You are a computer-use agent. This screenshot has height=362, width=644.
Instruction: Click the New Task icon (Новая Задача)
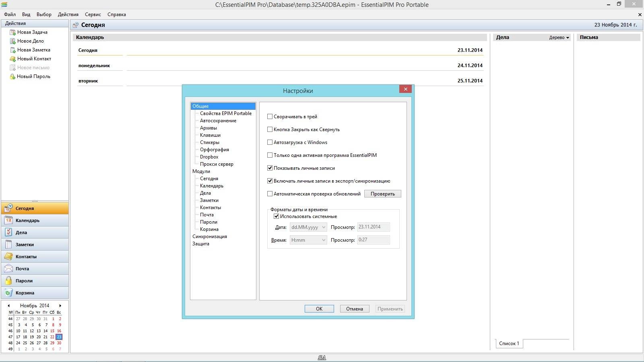[12, 32]
